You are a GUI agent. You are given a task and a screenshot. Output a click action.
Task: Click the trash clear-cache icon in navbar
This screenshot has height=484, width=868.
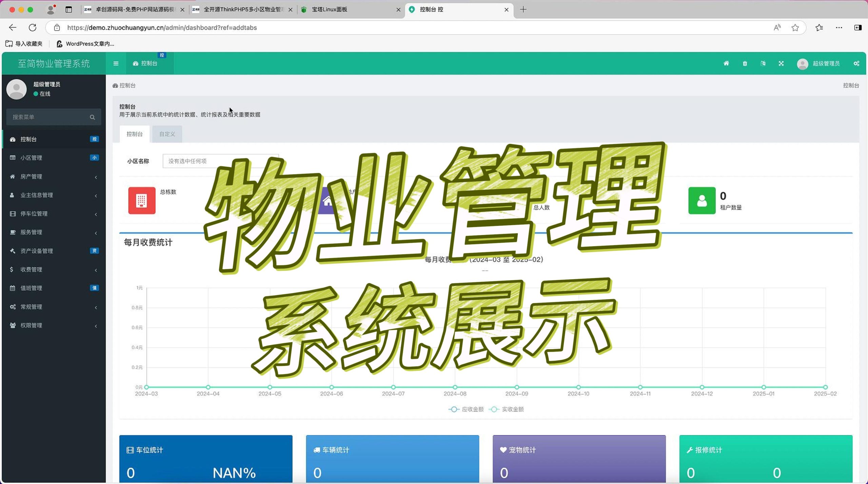pos(745,63)
